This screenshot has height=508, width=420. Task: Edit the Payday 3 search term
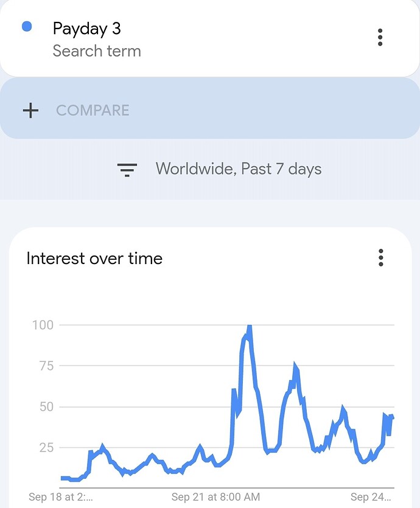pos(87,29)
